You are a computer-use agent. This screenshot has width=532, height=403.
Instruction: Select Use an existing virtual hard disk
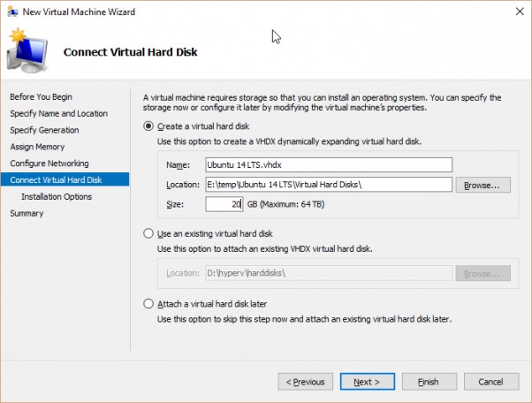148,233
